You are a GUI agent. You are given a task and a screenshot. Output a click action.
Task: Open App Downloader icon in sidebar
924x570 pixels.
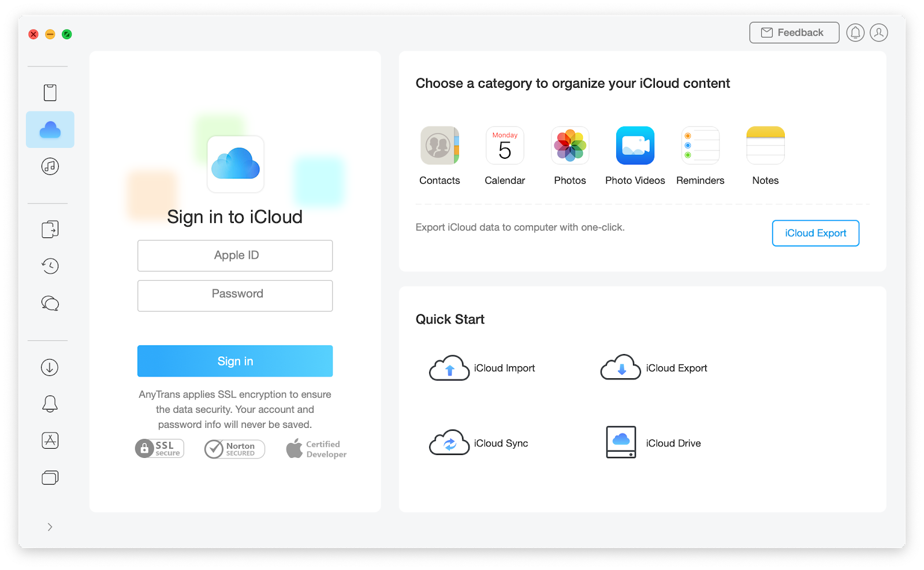[x=50, y=441]
